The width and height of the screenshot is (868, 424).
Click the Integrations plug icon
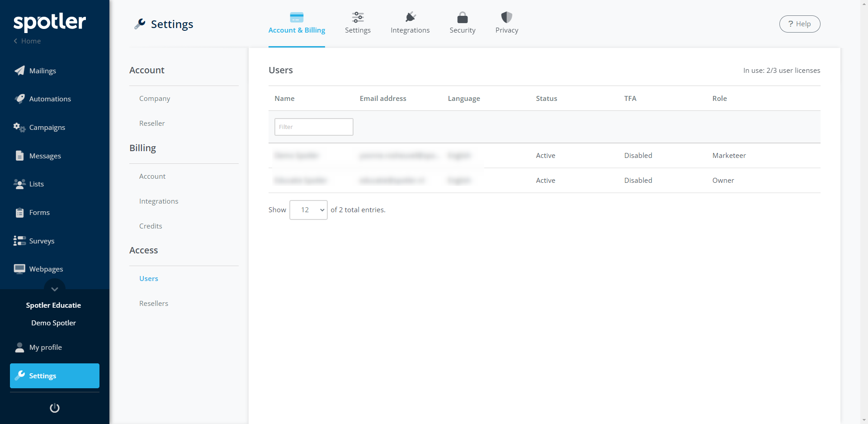pyautogui.click(x=410, y=17)
